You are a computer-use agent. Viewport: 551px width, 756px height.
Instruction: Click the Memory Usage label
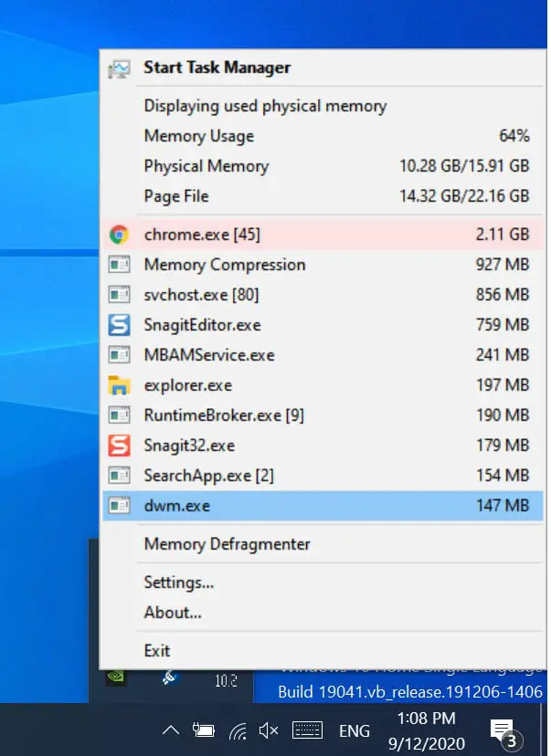point(199,136)
